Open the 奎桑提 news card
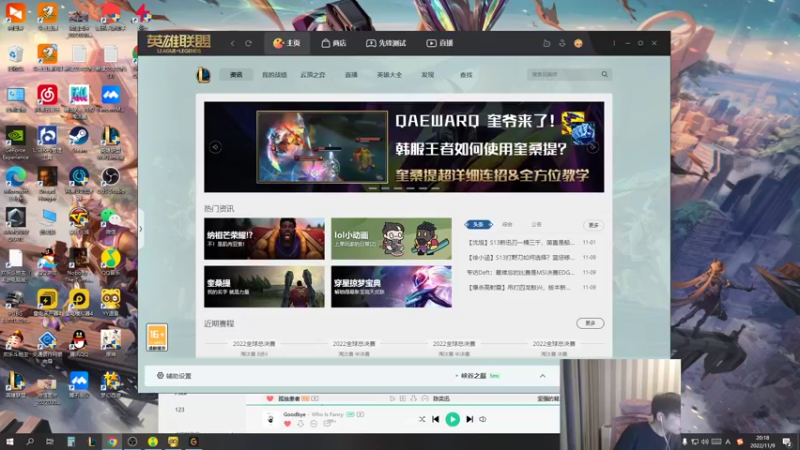This screenshot has height=450, width=800. click(x=264, y=286)
